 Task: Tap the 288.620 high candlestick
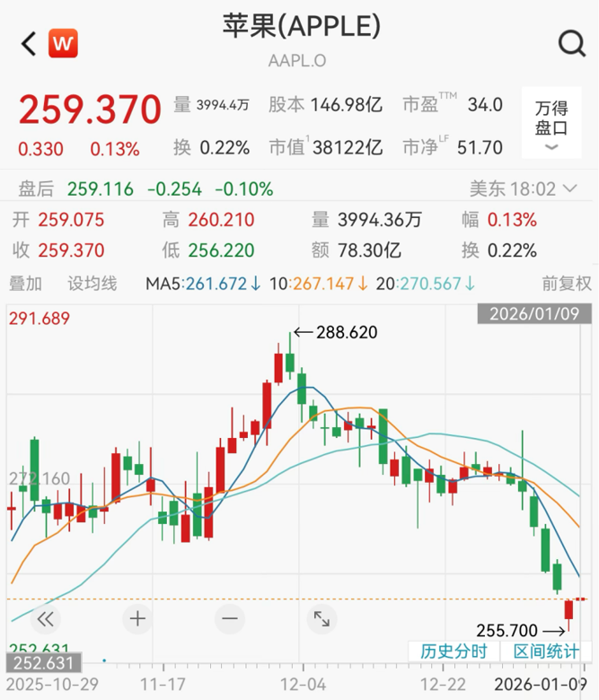tap(291, 354)
